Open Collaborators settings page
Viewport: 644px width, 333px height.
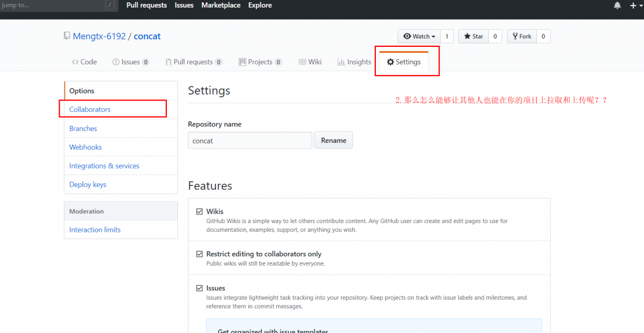click(121, 109)
